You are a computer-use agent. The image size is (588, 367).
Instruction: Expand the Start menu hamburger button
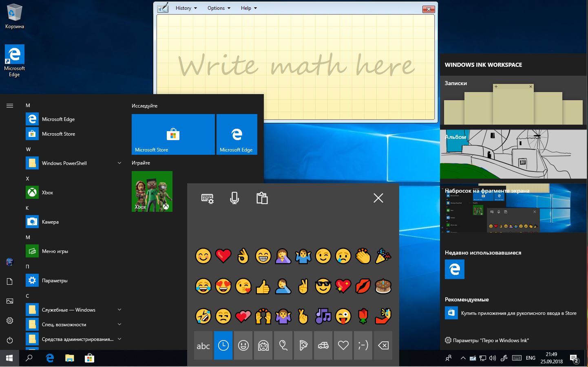(x=10, y=105)
